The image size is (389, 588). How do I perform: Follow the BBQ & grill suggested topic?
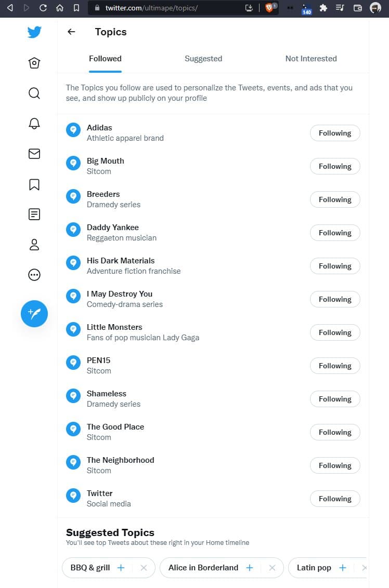121,568
